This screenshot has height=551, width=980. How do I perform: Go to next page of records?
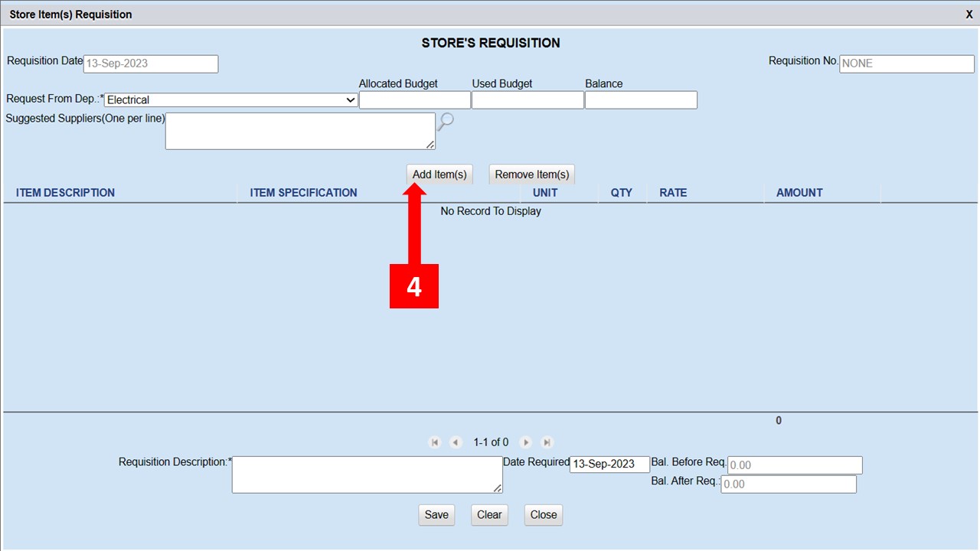pos(526,442)
